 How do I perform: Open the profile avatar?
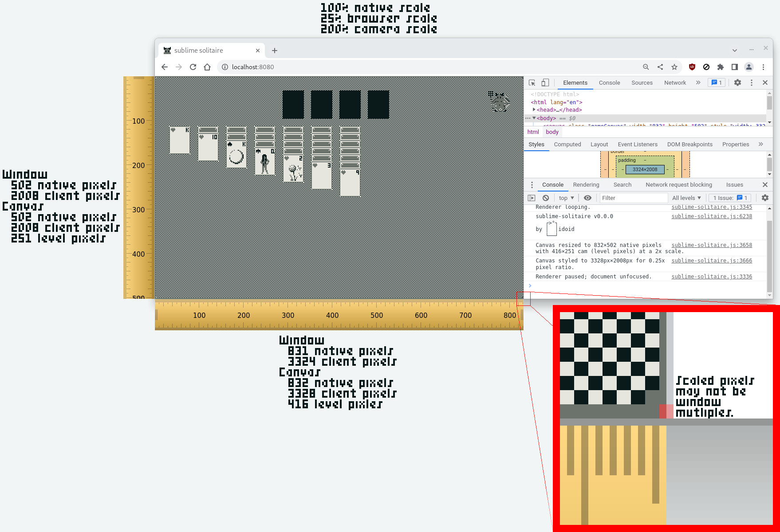tap(749, 67)
